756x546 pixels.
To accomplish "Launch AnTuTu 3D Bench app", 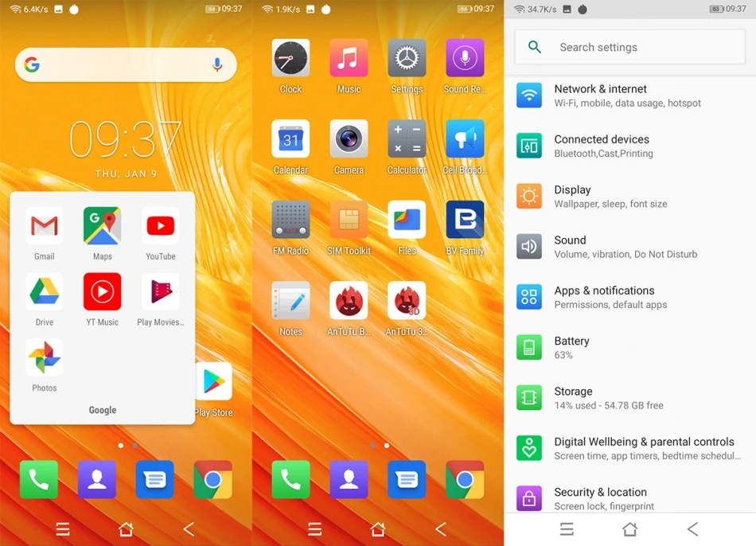I will tap(407, 301).
